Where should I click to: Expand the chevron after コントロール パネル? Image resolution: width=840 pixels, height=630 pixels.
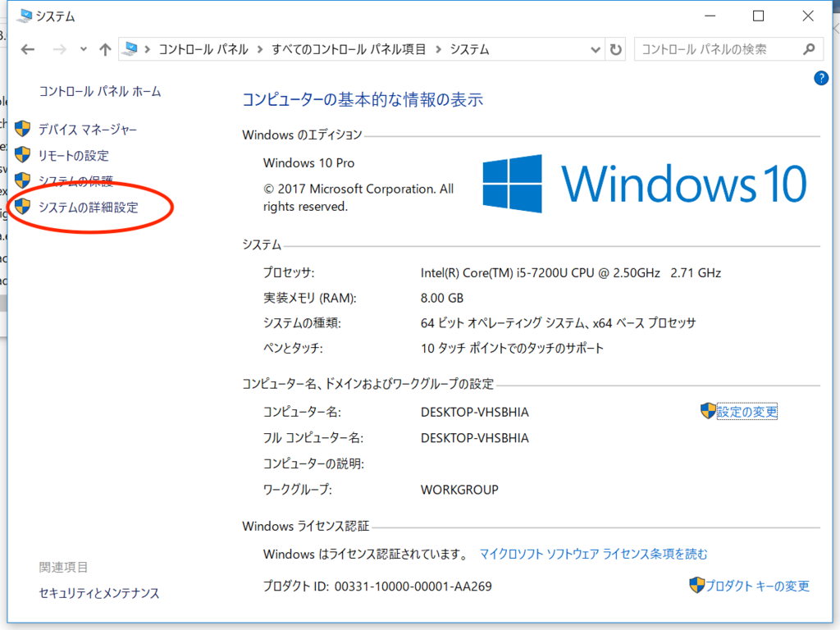pos(260,50)
